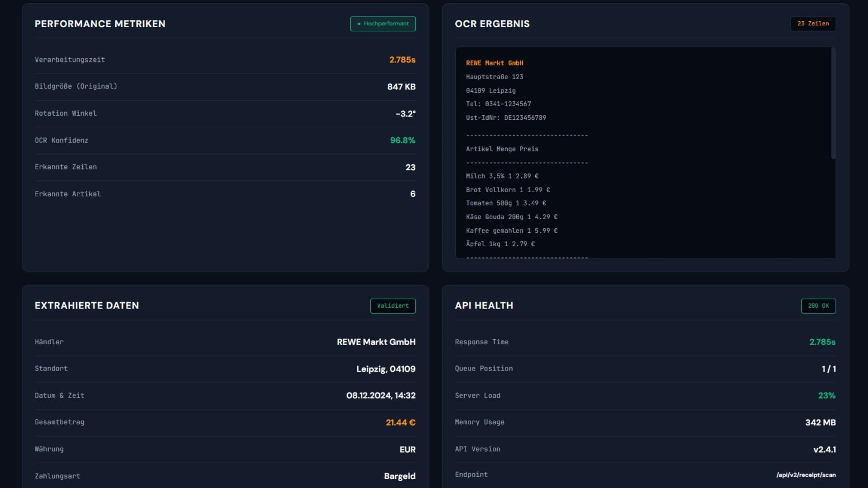The image size is (868, 488).
Task: Click the 04109 Leipzig OCR line
Action: click(491, 90)
